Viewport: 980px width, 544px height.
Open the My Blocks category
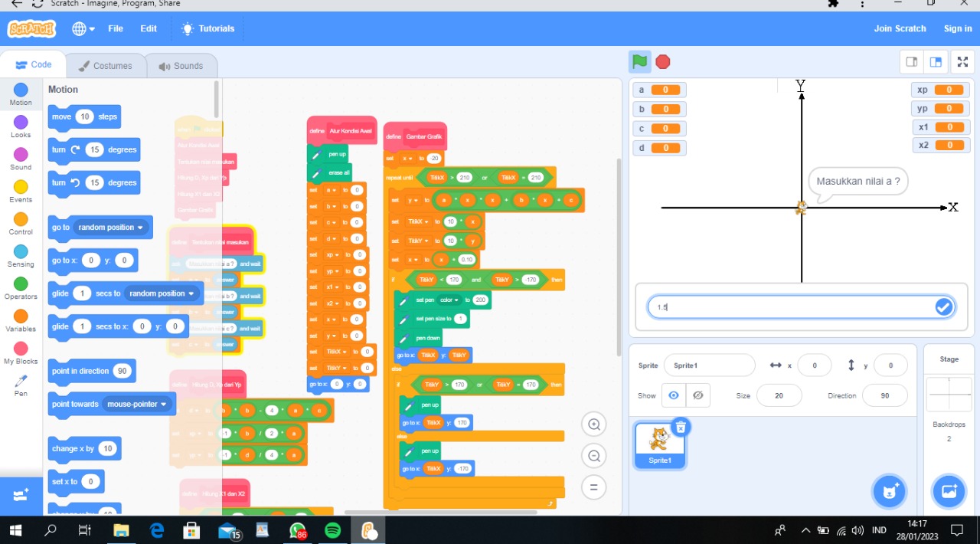(21, 353)
